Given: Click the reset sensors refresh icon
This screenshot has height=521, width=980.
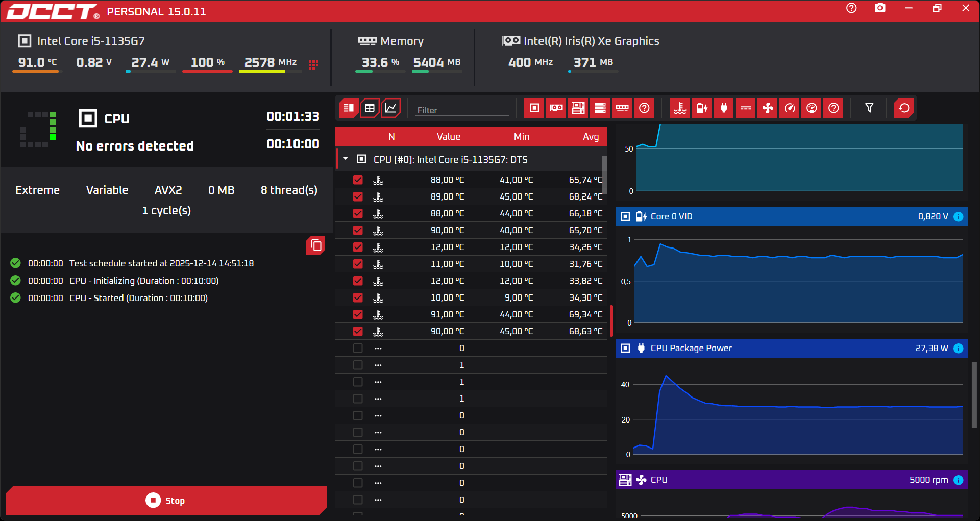Looking at the screenshot, I should (x=904, y=108).
